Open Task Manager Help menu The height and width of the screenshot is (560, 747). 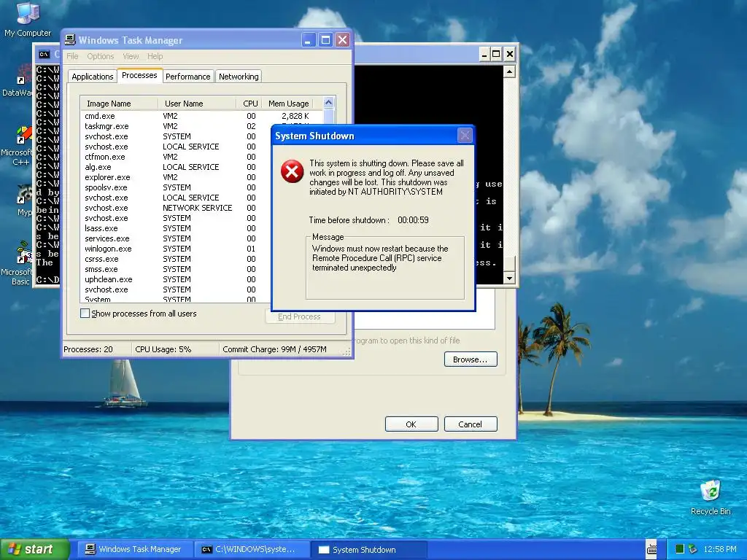pyautogui.click(x=155, y=56)
